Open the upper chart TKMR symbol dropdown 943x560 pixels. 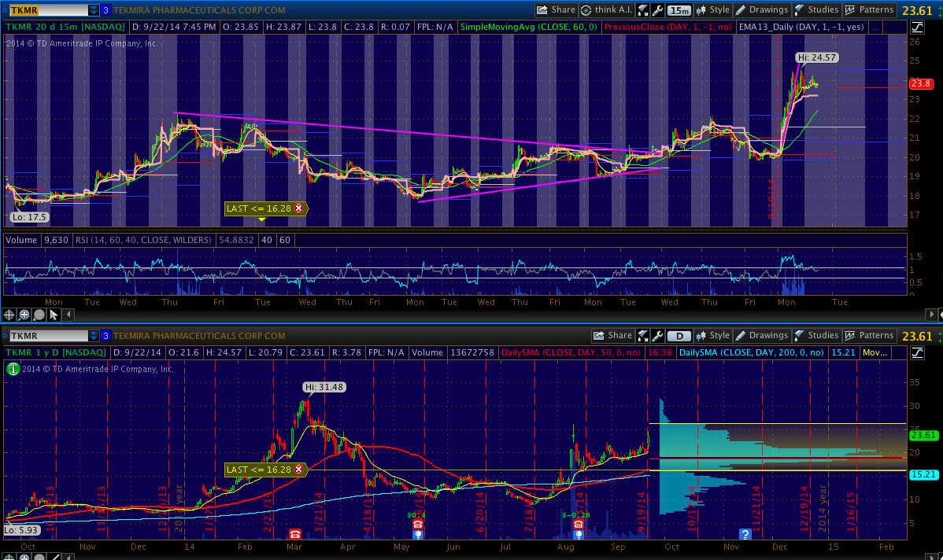click(94, 10)
